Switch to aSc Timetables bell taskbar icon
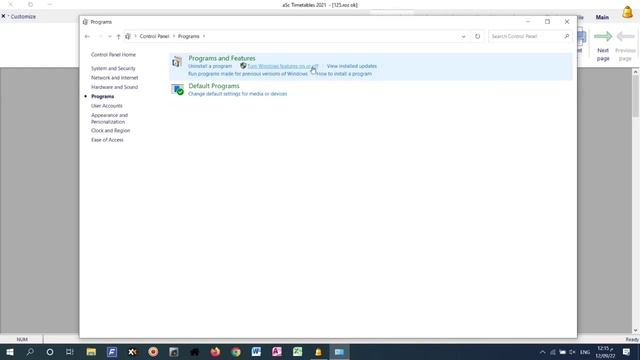 [x=318, y=352]
